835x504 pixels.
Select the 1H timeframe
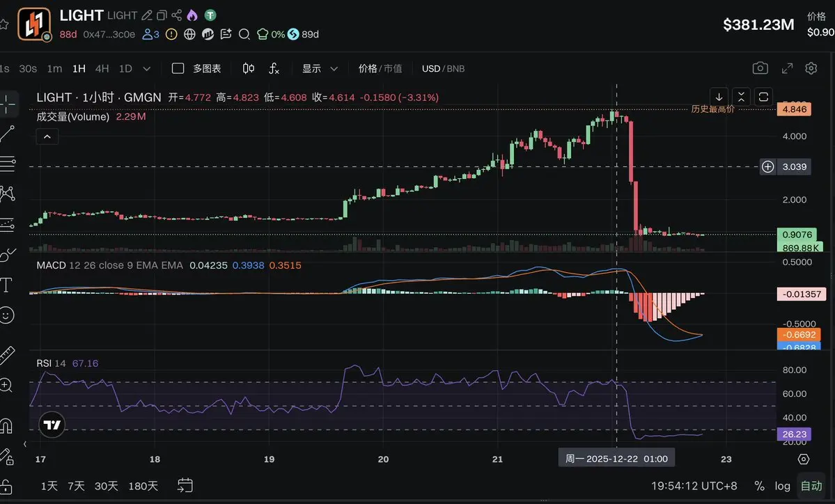pyautogui.click(x=79, y=69)
